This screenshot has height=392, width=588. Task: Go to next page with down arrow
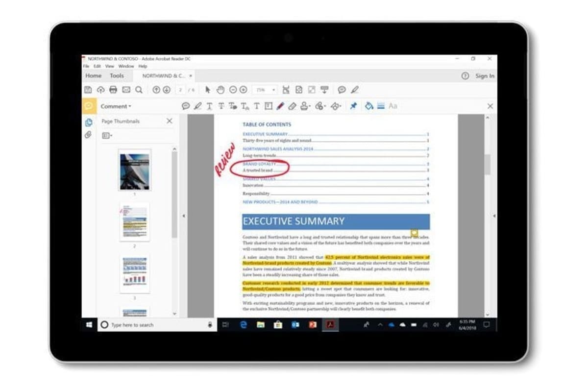(167, 90)
